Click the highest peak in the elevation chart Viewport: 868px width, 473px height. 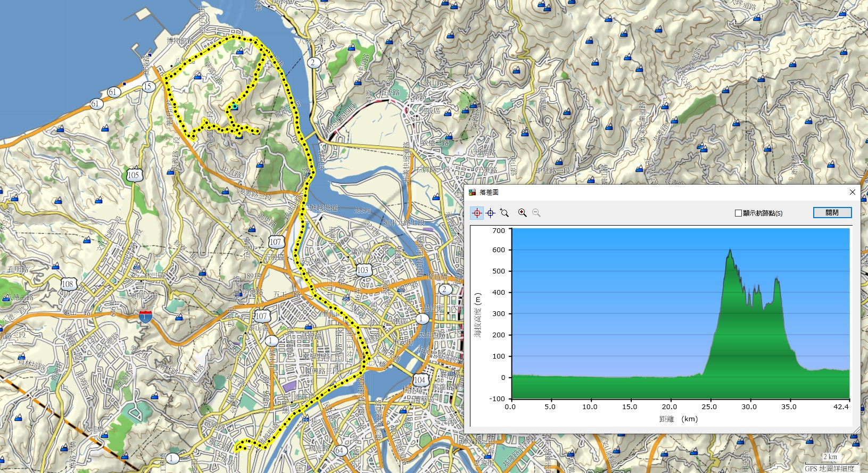pos(730,250)
